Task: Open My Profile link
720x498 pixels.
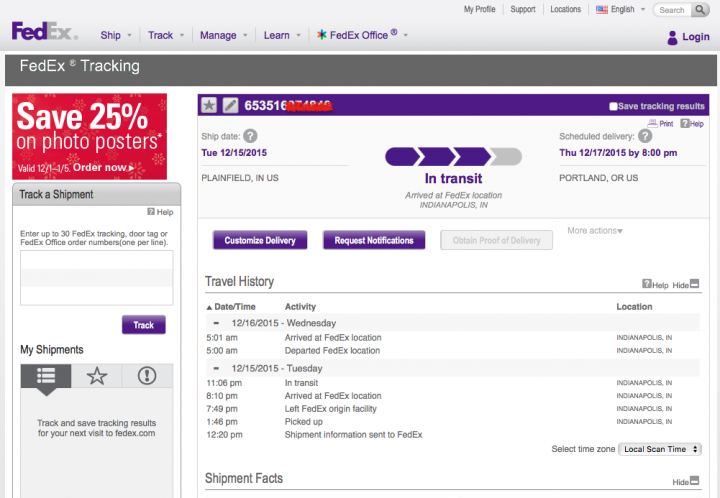Action: (x=479, y=9)
